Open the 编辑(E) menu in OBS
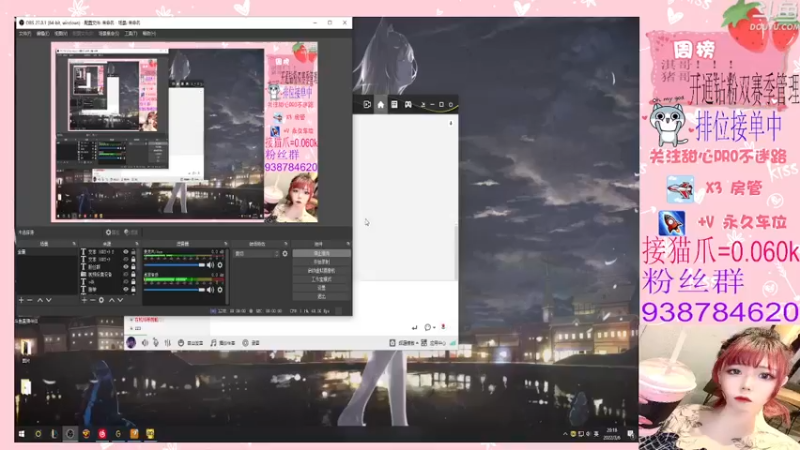 coord(43,34)
